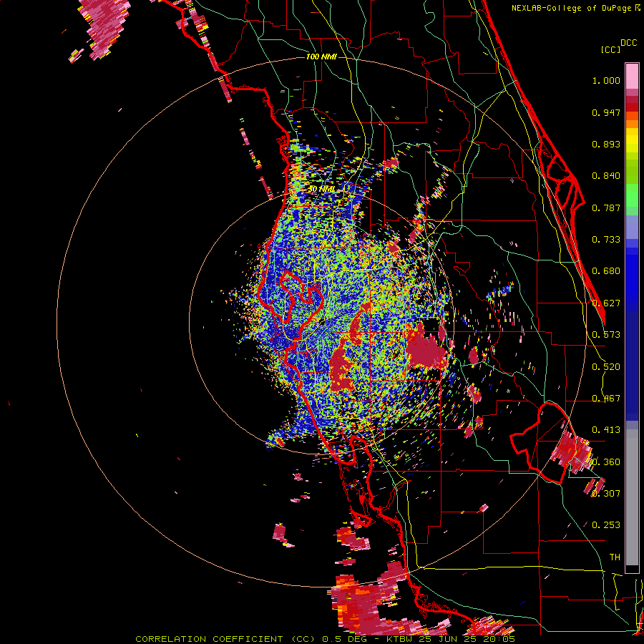Viewport: 644px width, 644px height.
Task: Click the large red storm cell east of the radar
Action: 426,347
